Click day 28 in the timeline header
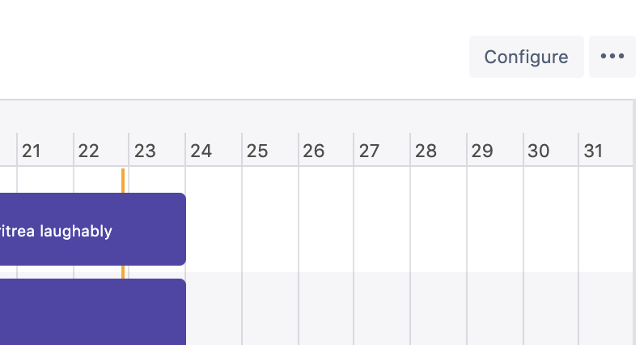The height and width of the screenshot is (345, 644). point(426,151)
